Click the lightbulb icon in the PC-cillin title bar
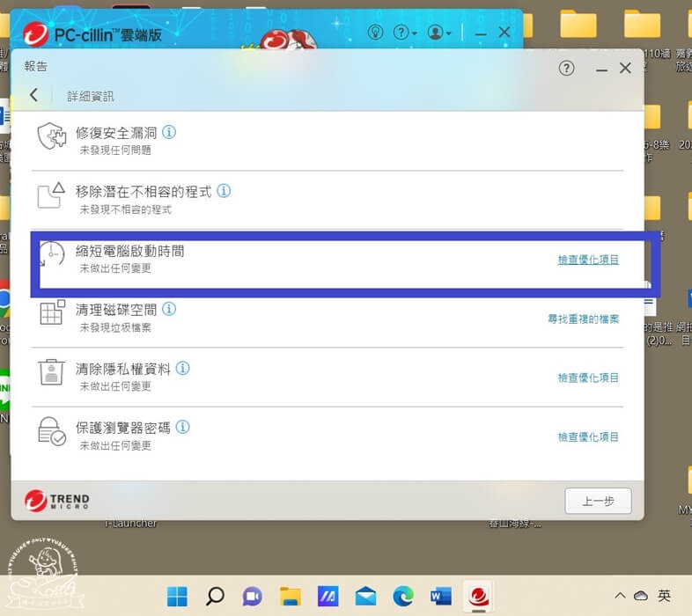 (375, 32)
